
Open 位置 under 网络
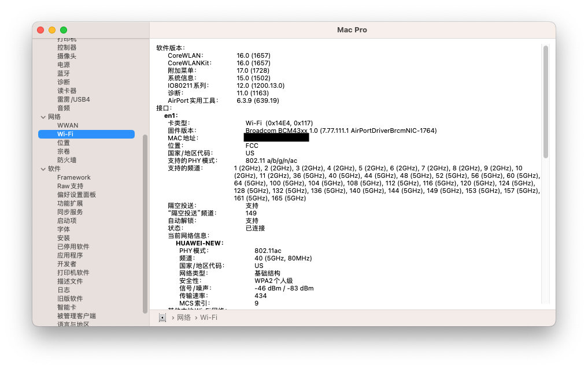tap(64, 143)
